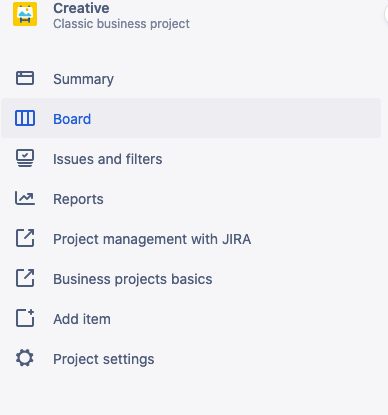Screen dimensions: 388x415
Task: Open the Reports text label
Action: pos(78,199)
